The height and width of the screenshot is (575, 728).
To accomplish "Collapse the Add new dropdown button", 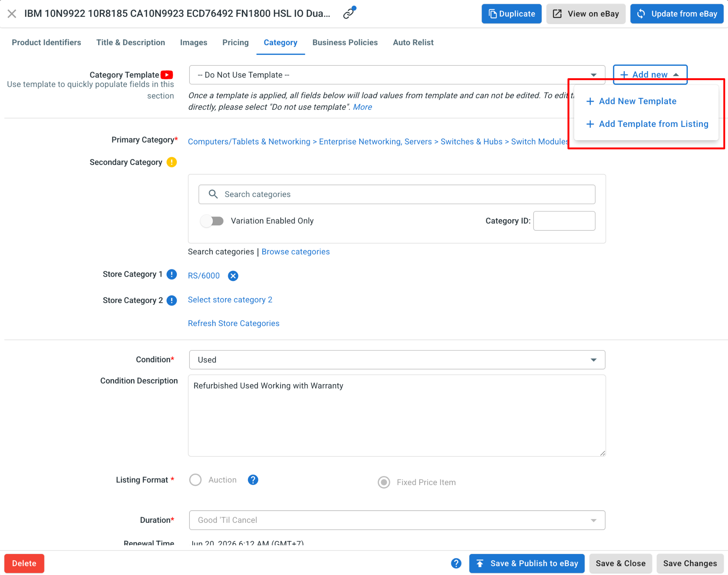I will (650, 75).
